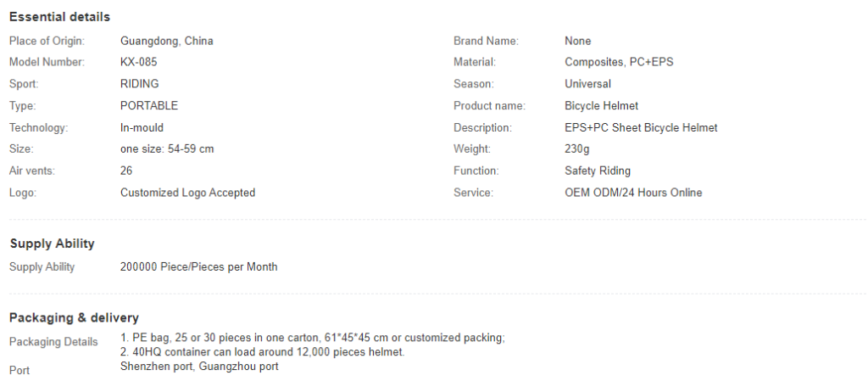Click the one size: 54-59 cm value
Image resolution: width=868 pixels, height=381 pixels.
click(x=167, y=149)
